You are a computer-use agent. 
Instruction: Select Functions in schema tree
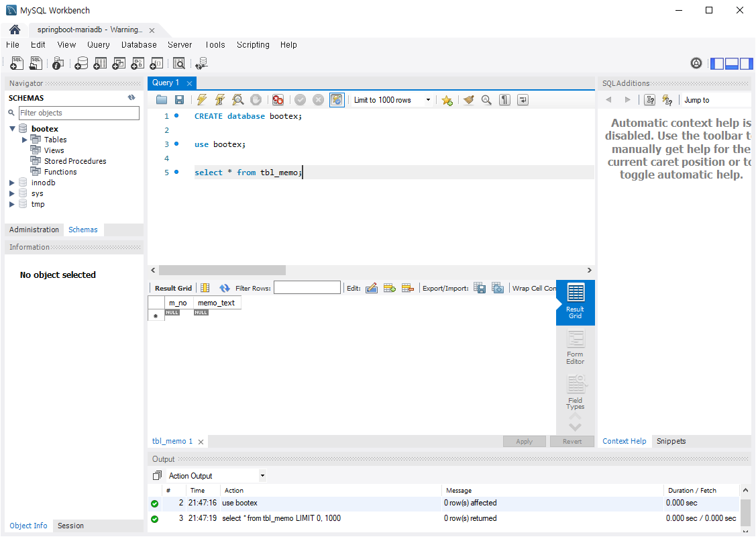pyautogui.click(x=60, y=172)
